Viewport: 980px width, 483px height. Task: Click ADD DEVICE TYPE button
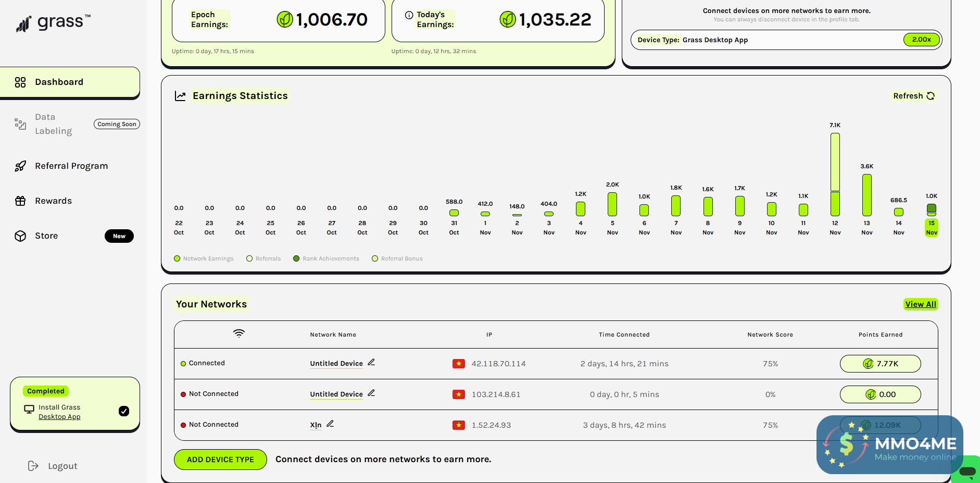tap(220, 460)
